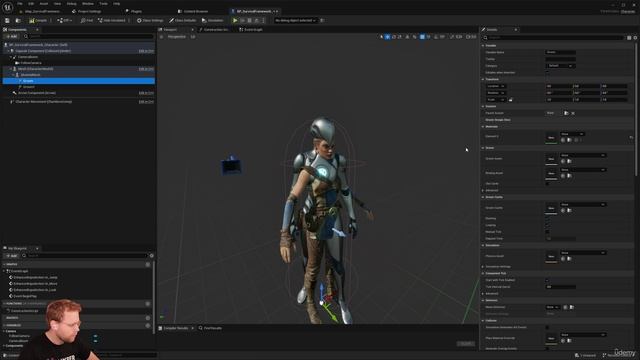The height and width of the screenshot is (360, 640).
Task: Switch to the Event Graph tab
Action: (251, 30)
